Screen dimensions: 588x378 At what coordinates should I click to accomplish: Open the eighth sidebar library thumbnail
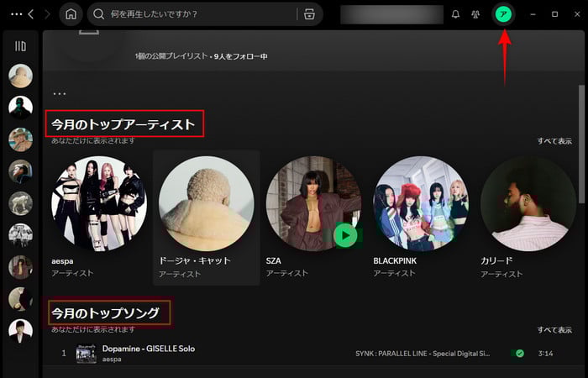tap(21, 299)
